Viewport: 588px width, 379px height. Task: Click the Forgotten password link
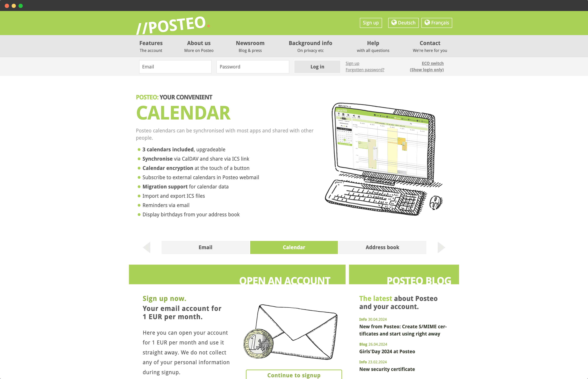365,69
